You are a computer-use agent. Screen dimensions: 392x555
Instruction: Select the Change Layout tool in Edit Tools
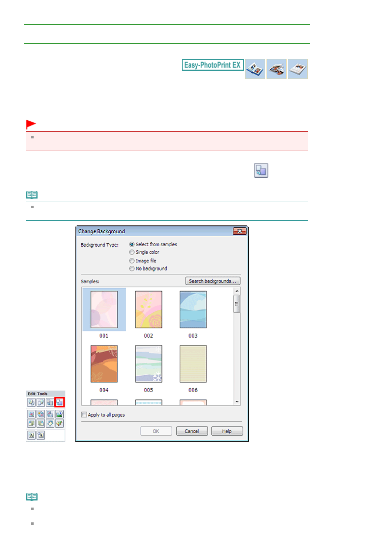[x=50, y=402]
